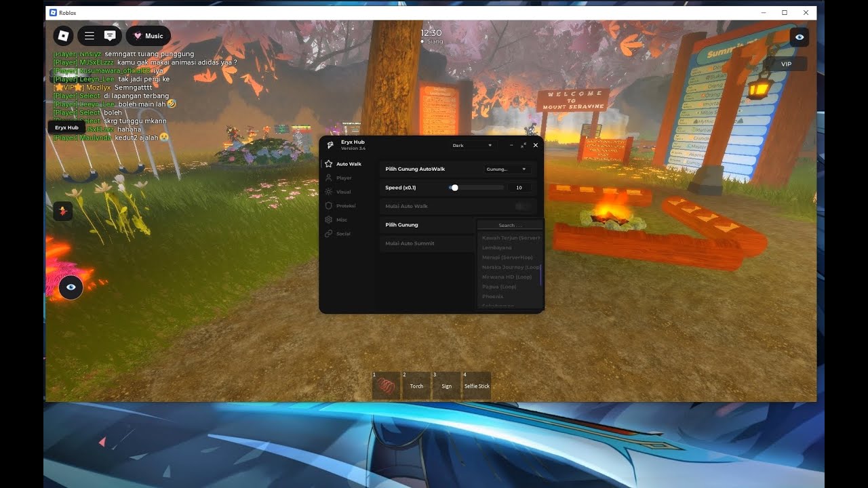868x488 pixels.
Task: Click the Eryx Hub floating button
Action: tap(66, 127)
